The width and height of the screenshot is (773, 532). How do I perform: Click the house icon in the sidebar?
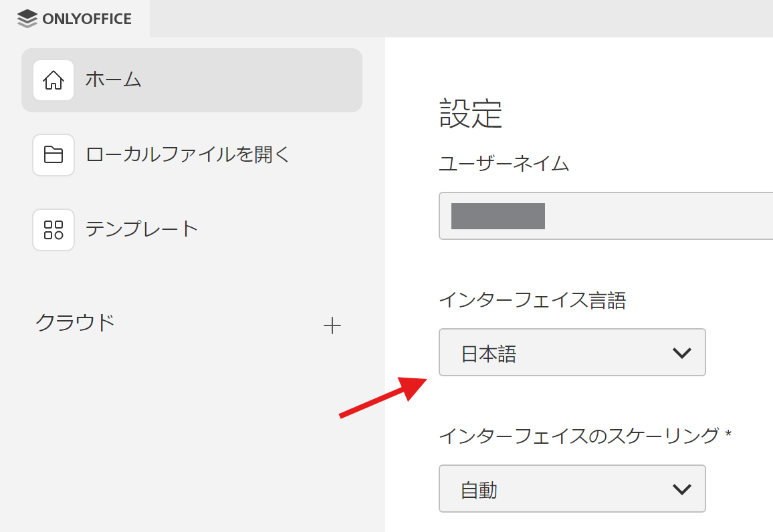[x=53, y=80]
